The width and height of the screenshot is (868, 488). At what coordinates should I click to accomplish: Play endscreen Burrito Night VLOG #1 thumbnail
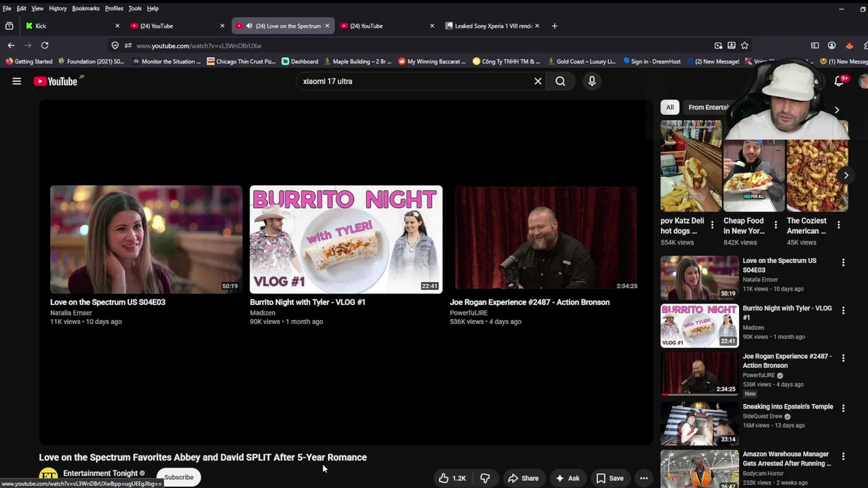[346, 239]
